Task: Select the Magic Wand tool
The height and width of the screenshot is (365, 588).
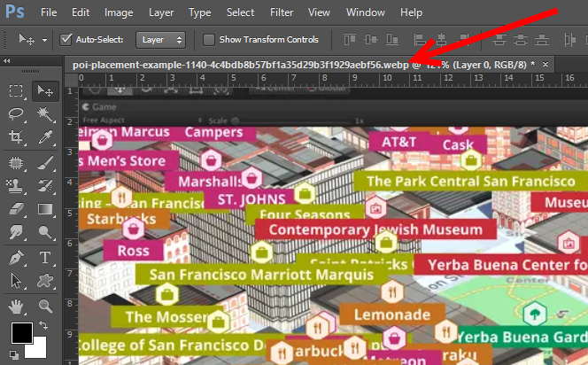Action: pyautogui.click(x=45, y=114)
